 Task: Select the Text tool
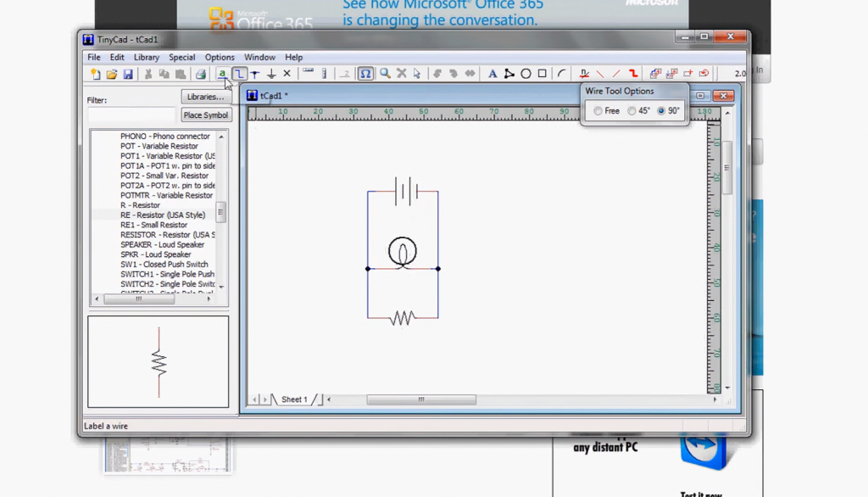pyautogui.click(x=493, y=74)
